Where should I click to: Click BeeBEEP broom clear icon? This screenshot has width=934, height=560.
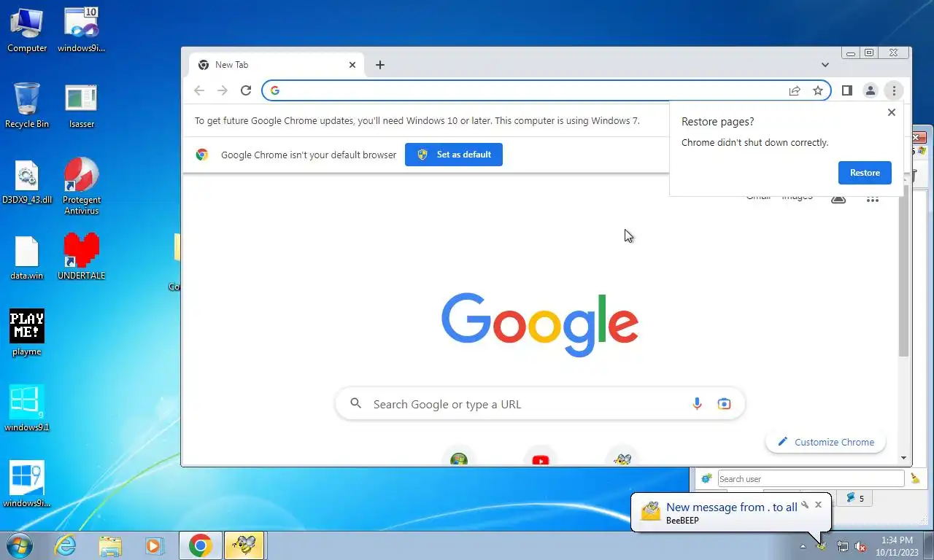click(x=916, y=479)
